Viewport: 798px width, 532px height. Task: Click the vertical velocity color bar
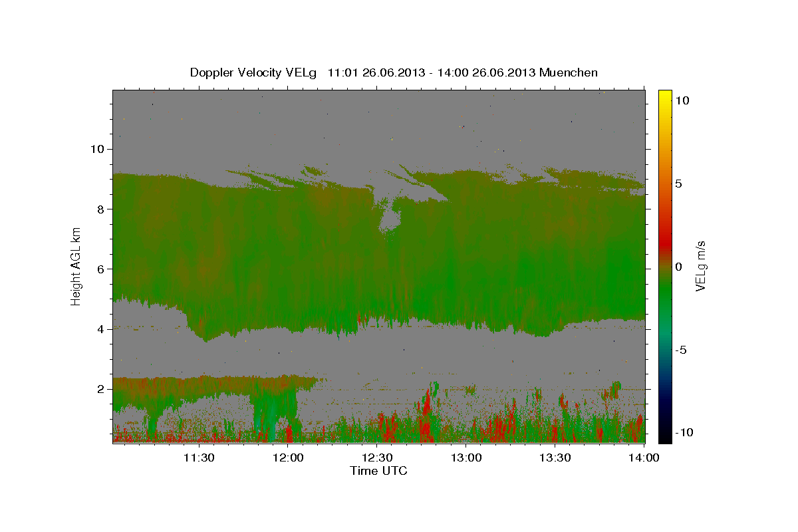(x=665, y=266)
